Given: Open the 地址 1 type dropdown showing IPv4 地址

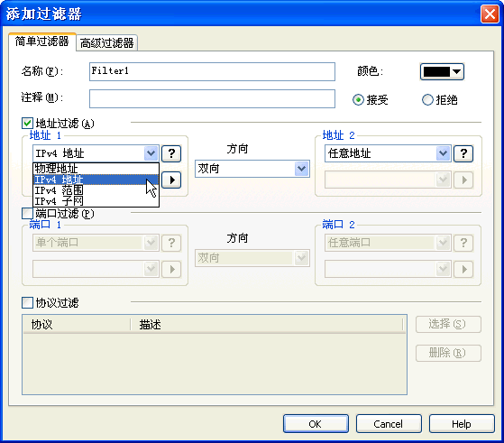Looking at the screenshot, I should click(x=96, y=153).
